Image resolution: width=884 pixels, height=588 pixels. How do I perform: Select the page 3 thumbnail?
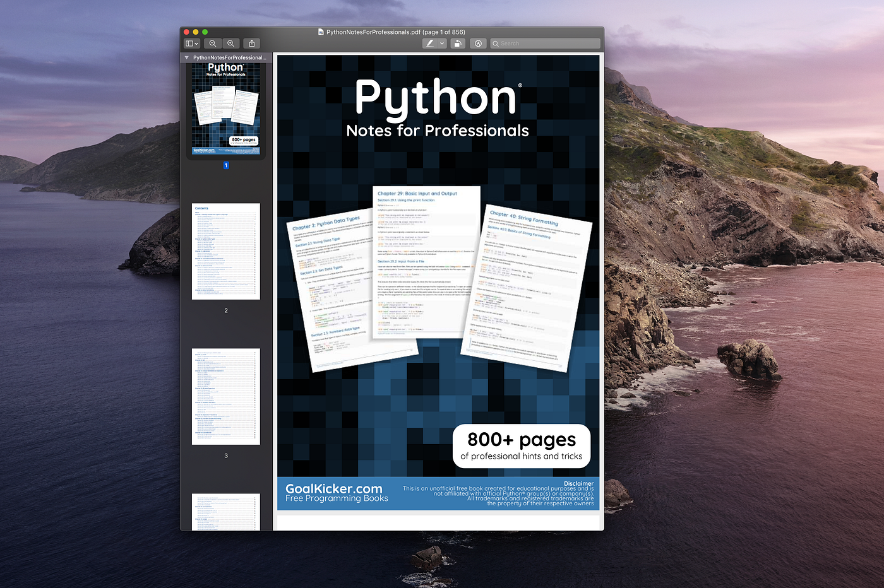[226, 396]
